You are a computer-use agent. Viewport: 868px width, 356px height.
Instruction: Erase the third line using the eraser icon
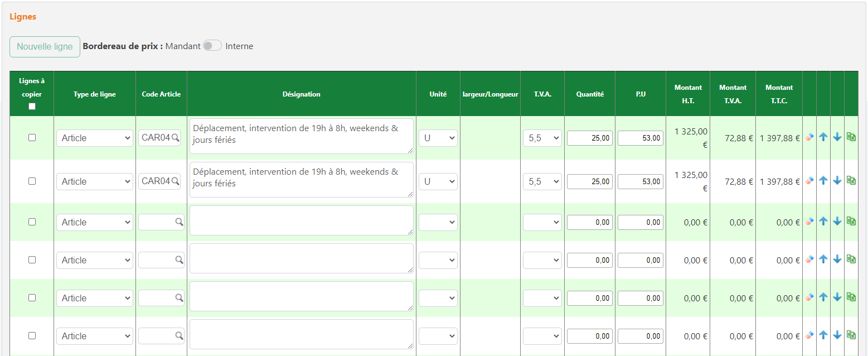pos(809,222)
